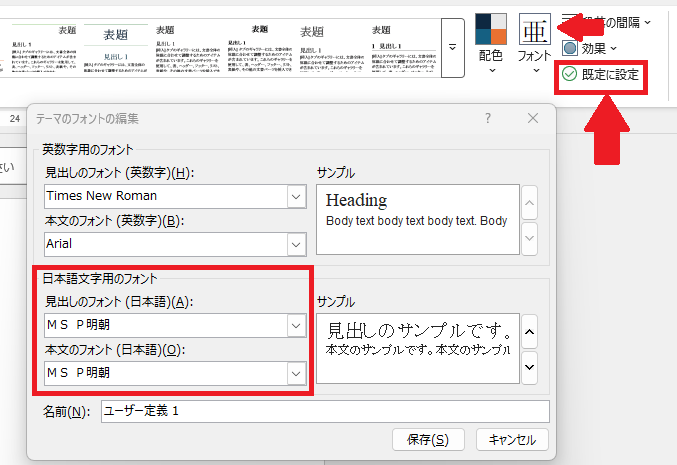Click the 24 ruler marking

pyautogui.click(x=15, y=119)
